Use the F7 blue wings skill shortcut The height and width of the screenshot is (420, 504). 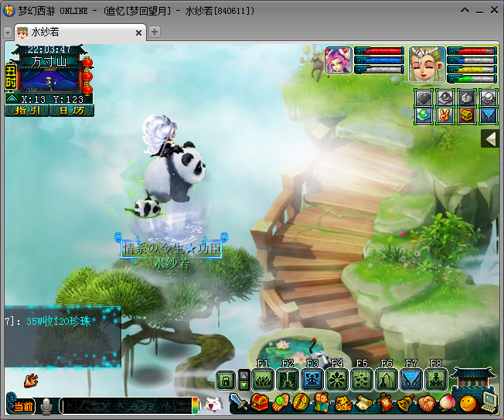point(411,380)
